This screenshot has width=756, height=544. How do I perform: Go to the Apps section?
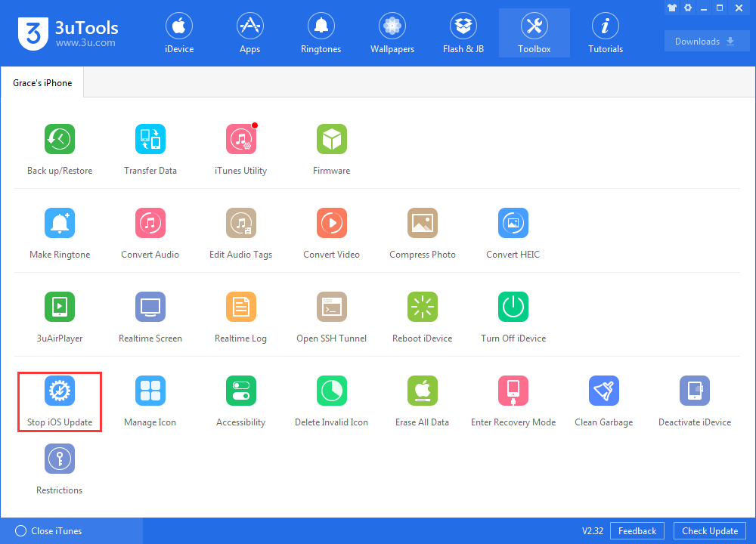[x=249, y=32]
